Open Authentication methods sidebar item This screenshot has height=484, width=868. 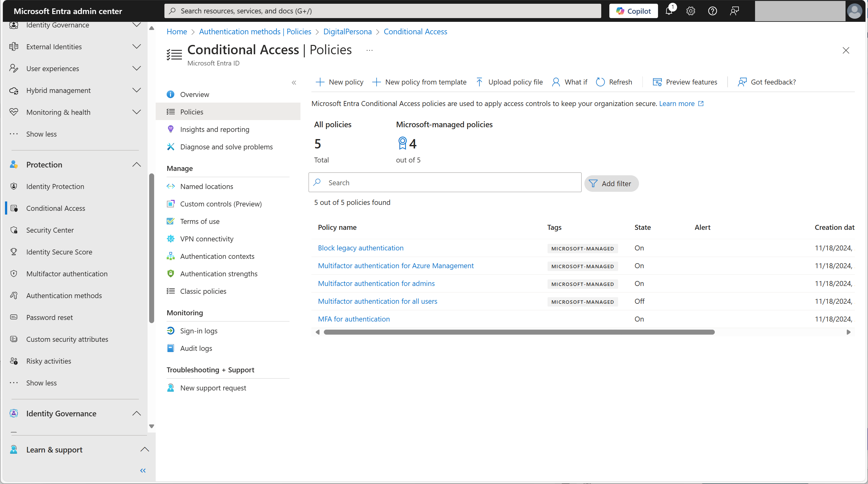pyautogui.click(x=64, y=295)
